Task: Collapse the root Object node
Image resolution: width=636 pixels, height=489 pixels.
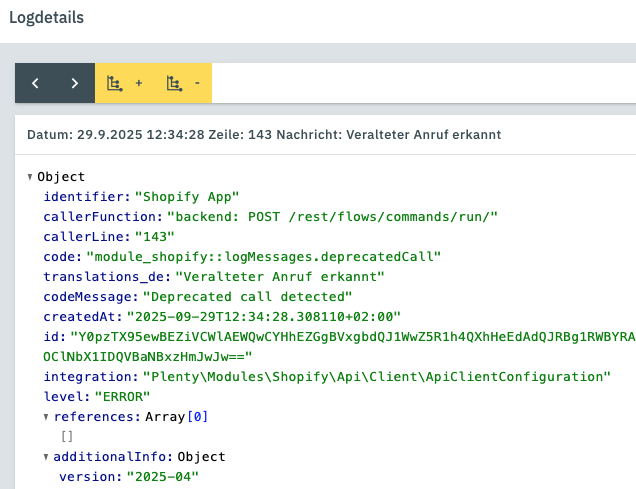Action: pyautogui.click(x=30, y=177)
